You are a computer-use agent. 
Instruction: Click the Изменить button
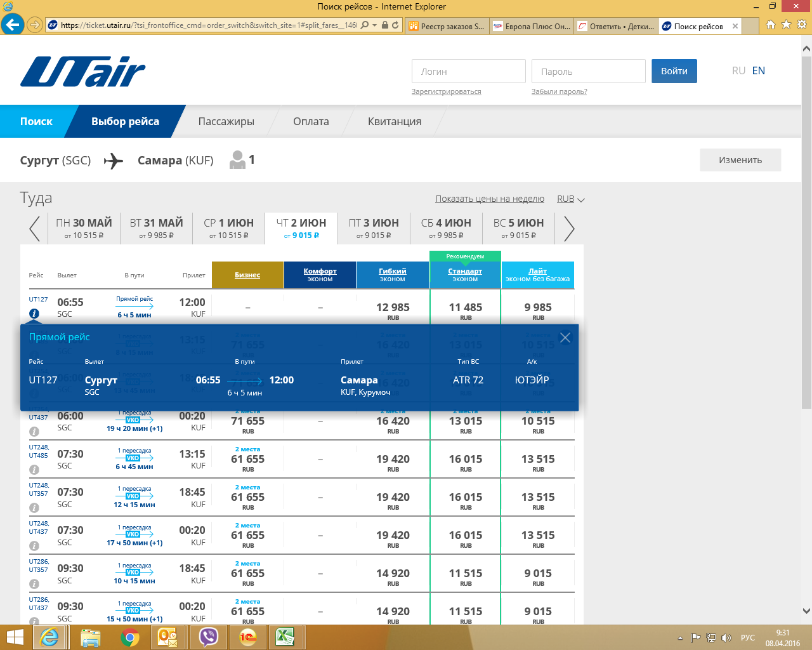click(740, 160)
